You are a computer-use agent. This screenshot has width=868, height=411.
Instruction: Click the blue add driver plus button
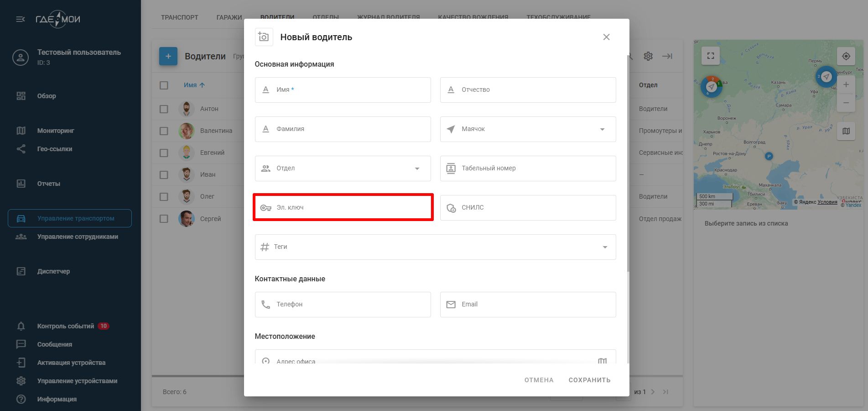tap(168, 56)
